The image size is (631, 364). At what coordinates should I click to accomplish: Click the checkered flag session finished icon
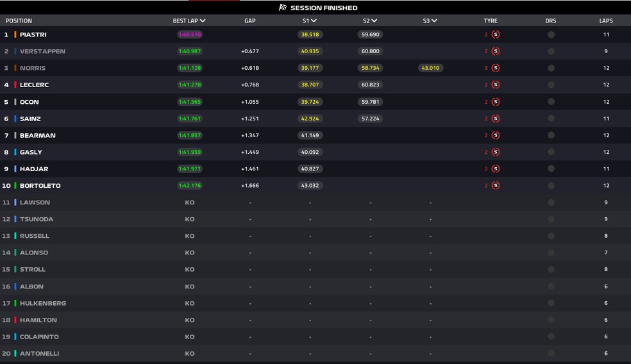pos(283,7)
